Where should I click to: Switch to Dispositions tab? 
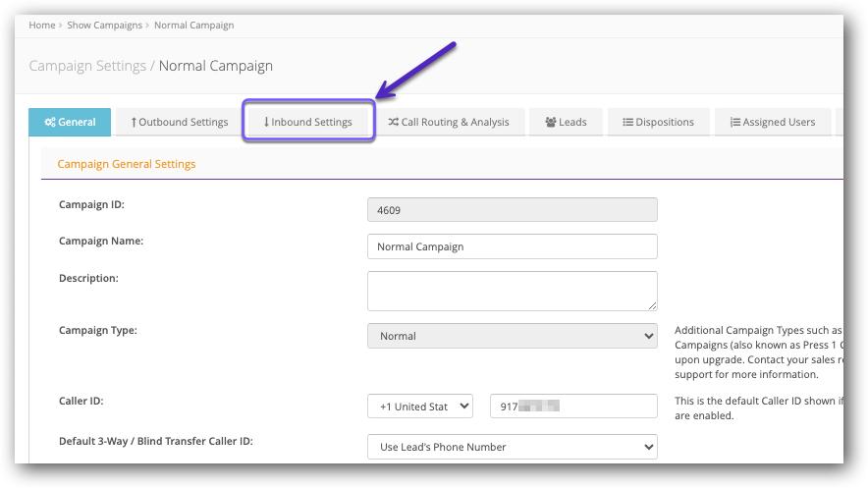pos(658,122)
